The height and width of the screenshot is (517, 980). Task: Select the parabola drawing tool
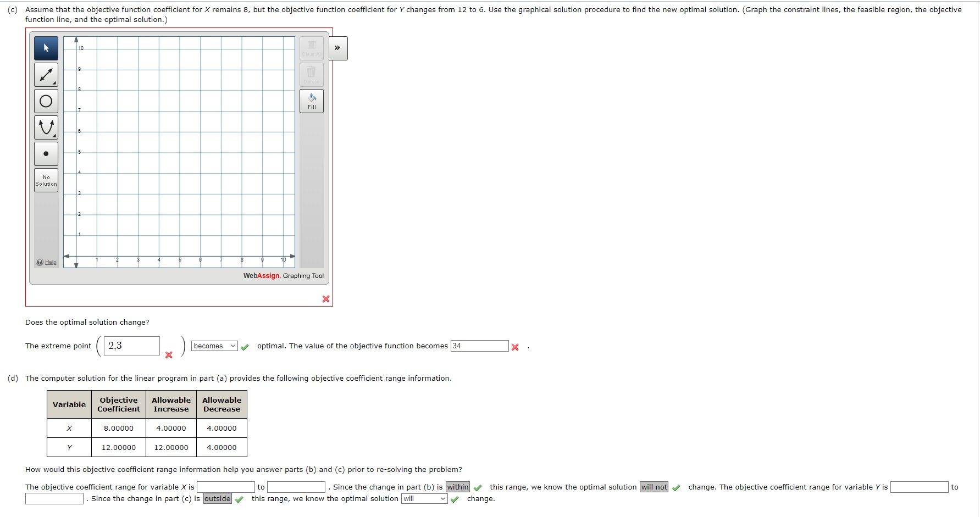coord(46,127)
